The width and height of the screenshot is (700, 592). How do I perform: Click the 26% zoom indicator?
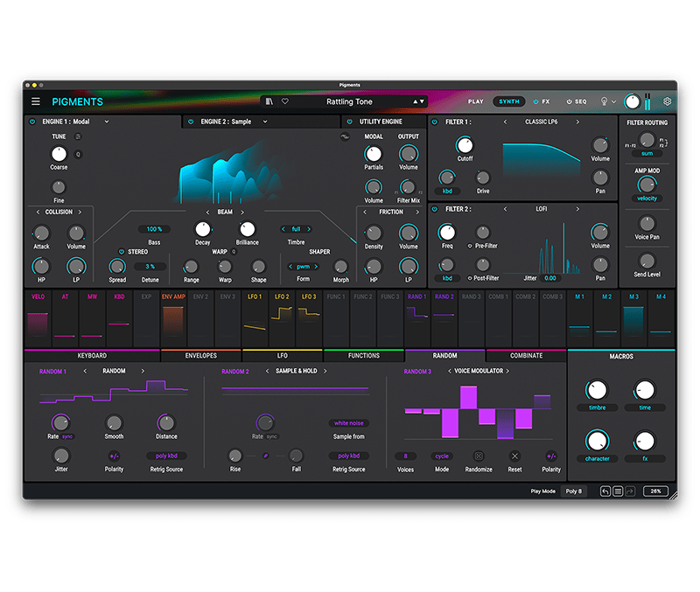coord(655,491)
